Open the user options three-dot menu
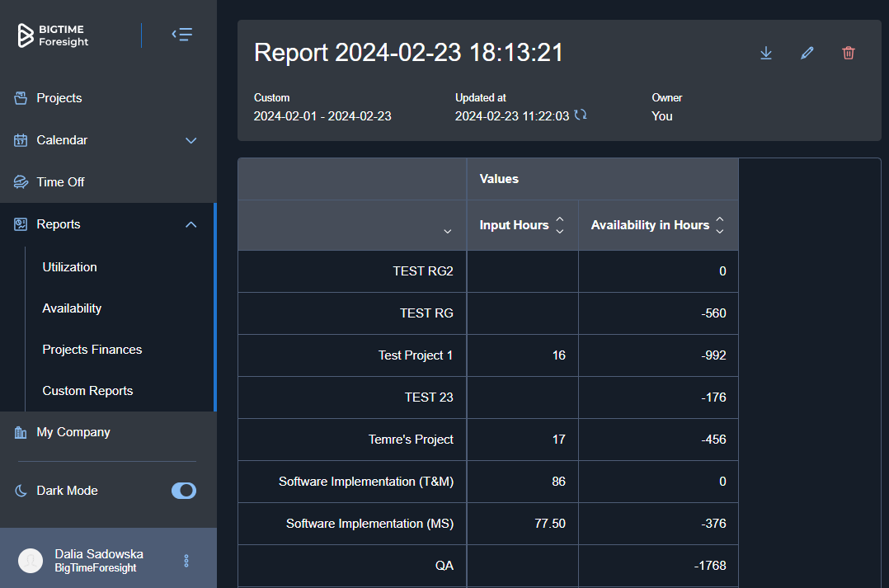Viewport: 889px width, 588px height. click(186, 561)
